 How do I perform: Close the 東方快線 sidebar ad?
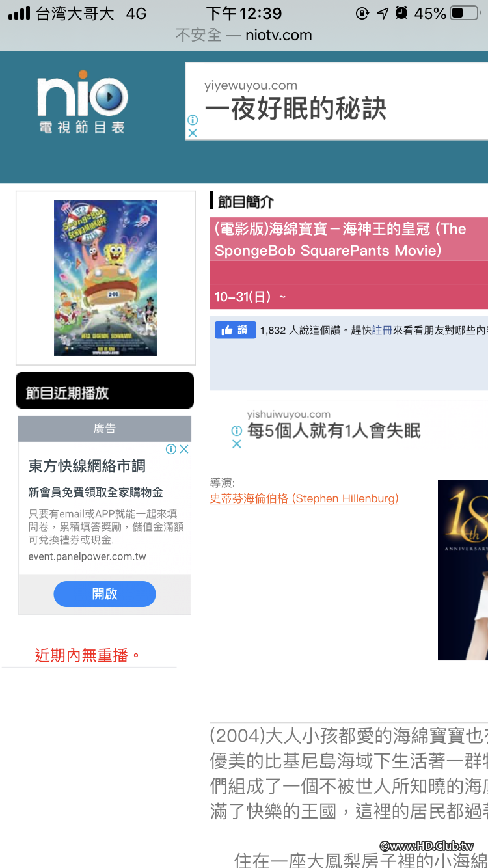(x=184, y=449)
